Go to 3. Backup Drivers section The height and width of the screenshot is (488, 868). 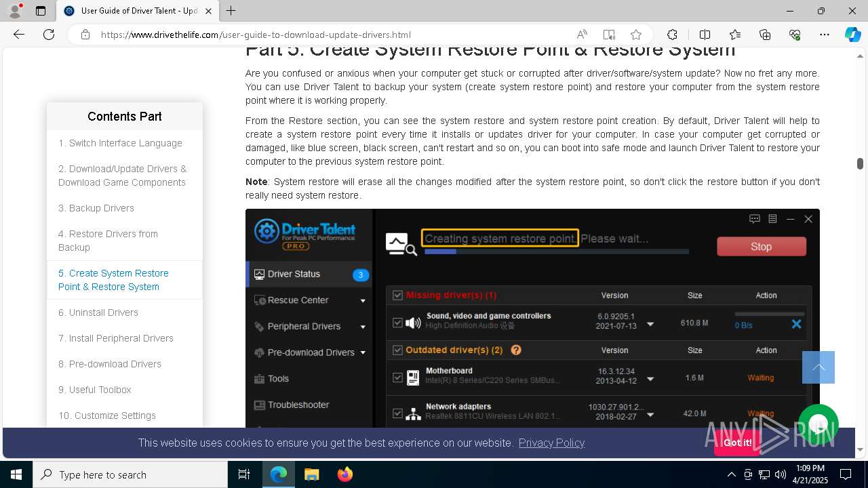96,208
